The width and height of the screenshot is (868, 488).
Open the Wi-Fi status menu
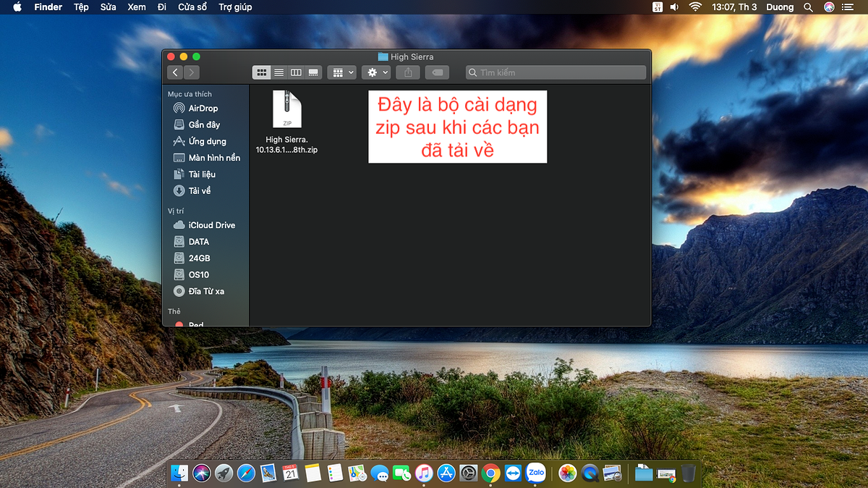click(x=695, y=7)
